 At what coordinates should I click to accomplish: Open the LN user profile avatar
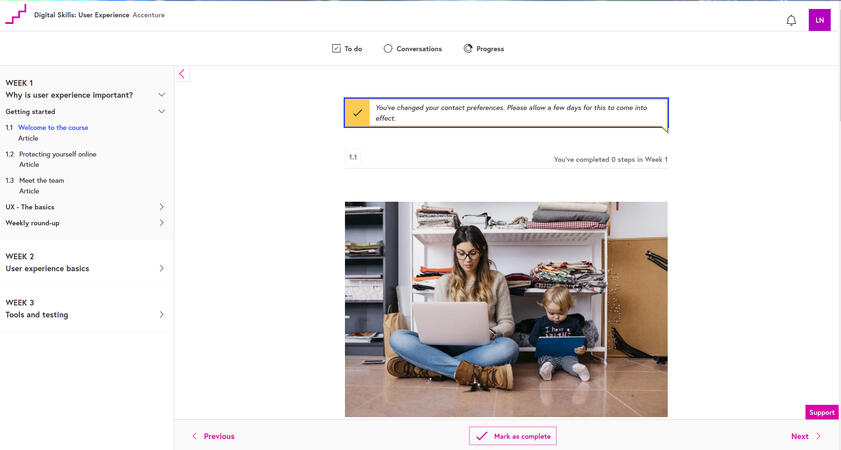point(819,20)
